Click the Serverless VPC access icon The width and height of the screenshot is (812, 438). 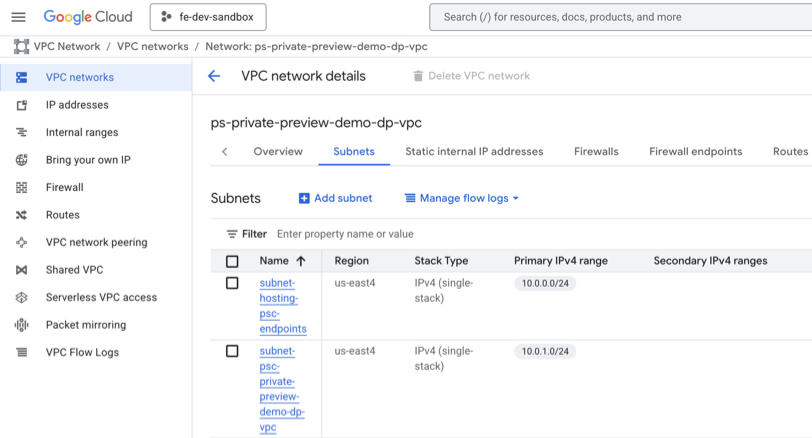(21, 297)
